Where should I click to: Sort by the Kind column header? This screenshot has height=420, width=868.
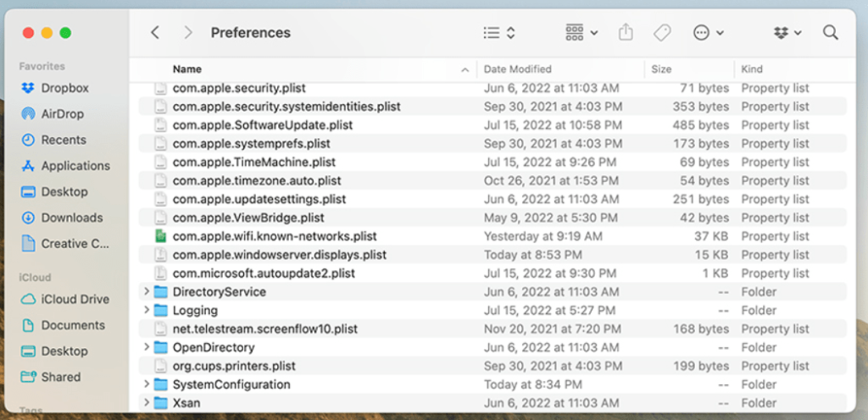pos(752,69)
